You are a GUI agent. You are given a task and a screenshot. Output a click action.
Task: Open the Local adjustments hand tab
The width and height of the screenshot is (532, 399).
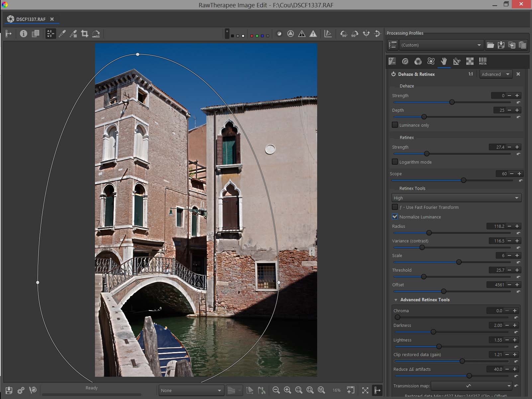click(444, 61)
